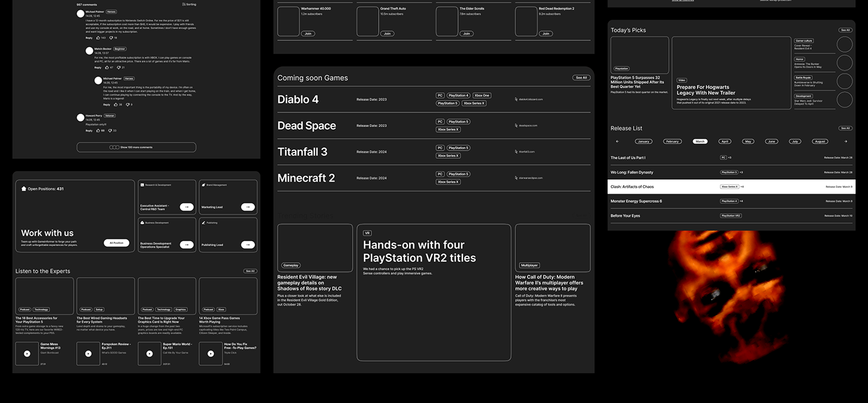Open the Clash: Artifacts of Chaos row

(x=732, y=187)
